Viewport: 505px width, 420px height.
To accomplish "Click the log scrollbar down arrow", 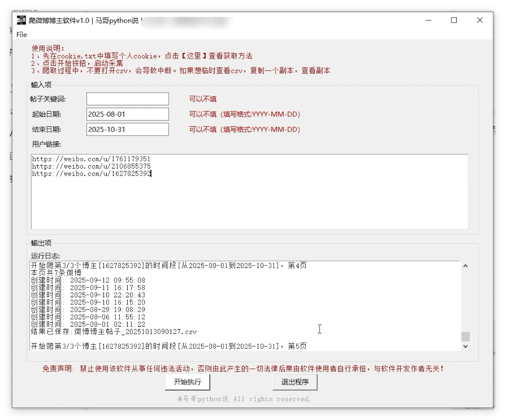I will pyautogui.click(x=466, y=346).
